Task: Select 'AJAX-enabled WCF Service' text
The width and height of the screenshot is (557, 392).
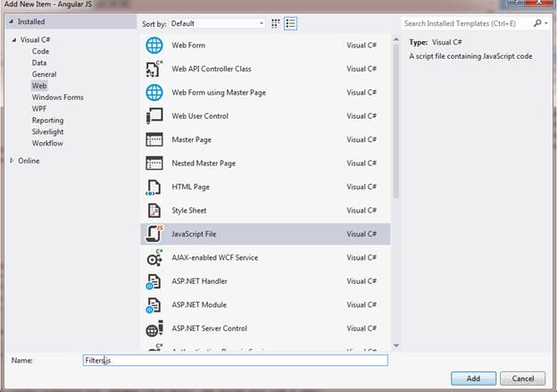Action: [215, 258]
